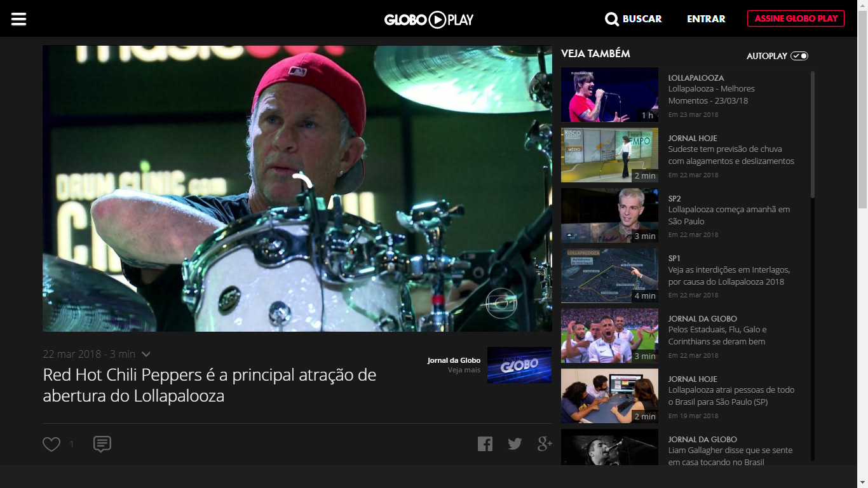Click the Jornal da Globo thumbnail
Viewport: 868px width, 488px height.
tap(519, 365)
